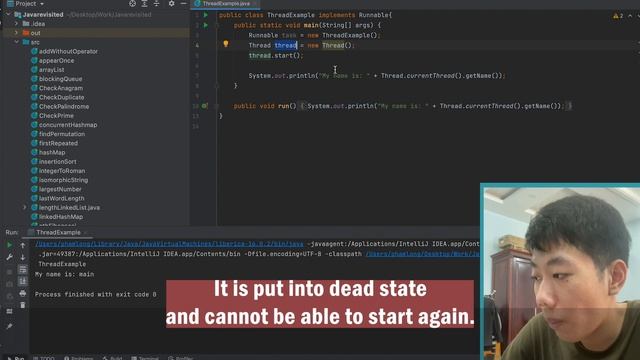
Task: Expand lengthLinkedList.java node
Action: point(24,208)
